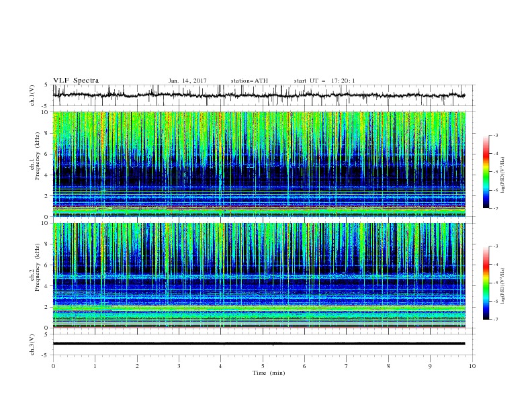Screen dimensions: 532x411
Task: Click the ch.3 flat waveform trace
Action: point(259,344)
